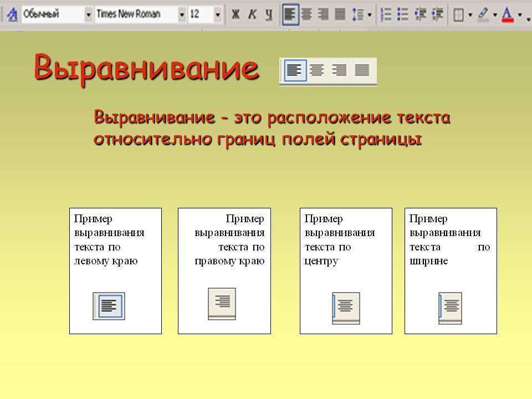Click the icon in the правому краю example box
This screenshot has width=532, height=399.
(x=222, y=304)
